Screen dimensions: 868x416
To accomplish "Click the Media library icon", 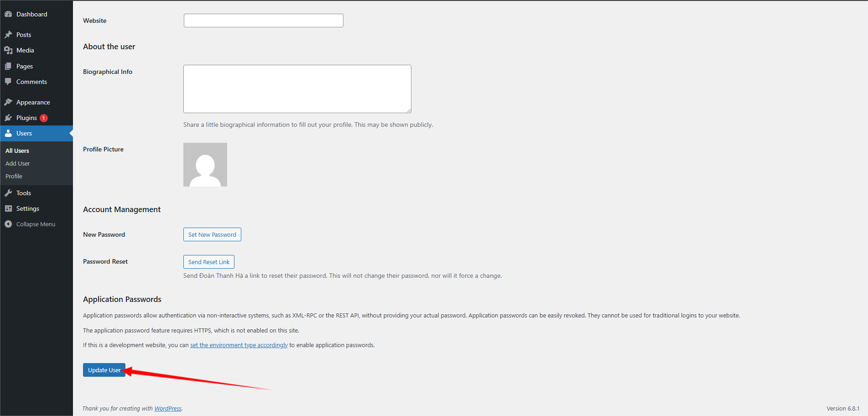I will pos(8,50).
